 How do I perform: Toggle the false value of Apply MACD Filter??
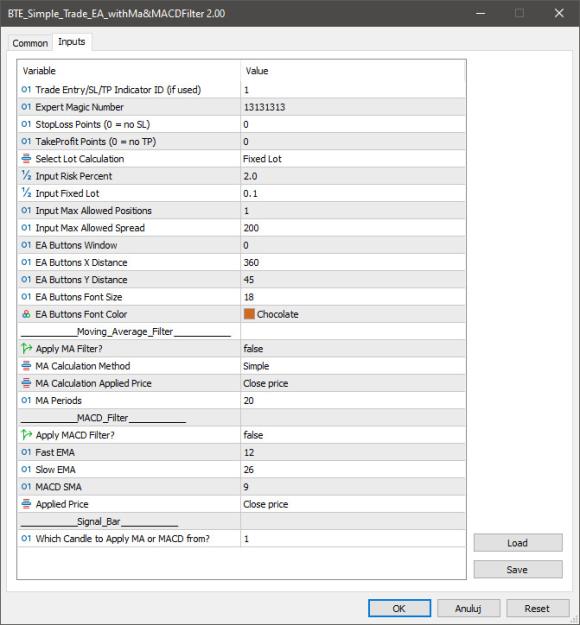(353, 435)
